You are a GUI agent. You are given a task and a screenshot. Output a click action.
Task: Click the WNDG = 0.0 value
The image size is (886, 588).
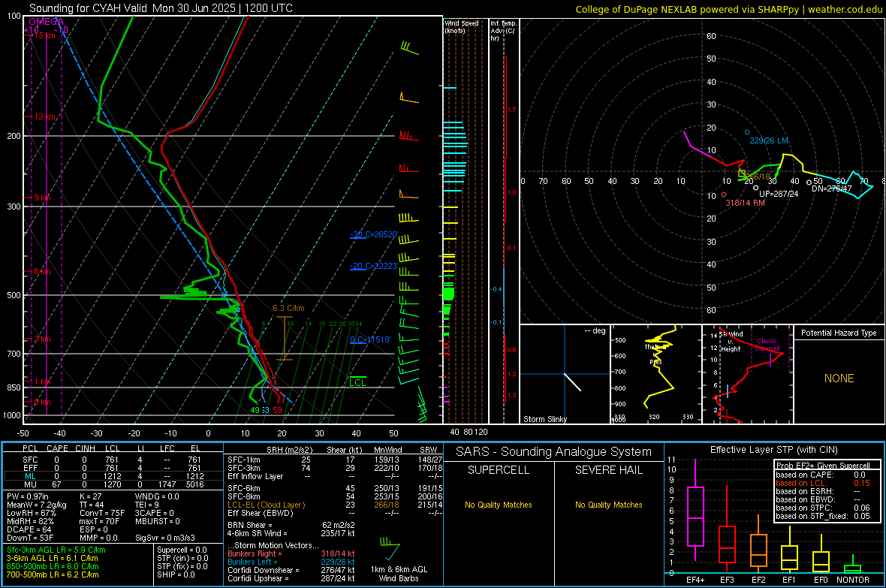(156, 496)
